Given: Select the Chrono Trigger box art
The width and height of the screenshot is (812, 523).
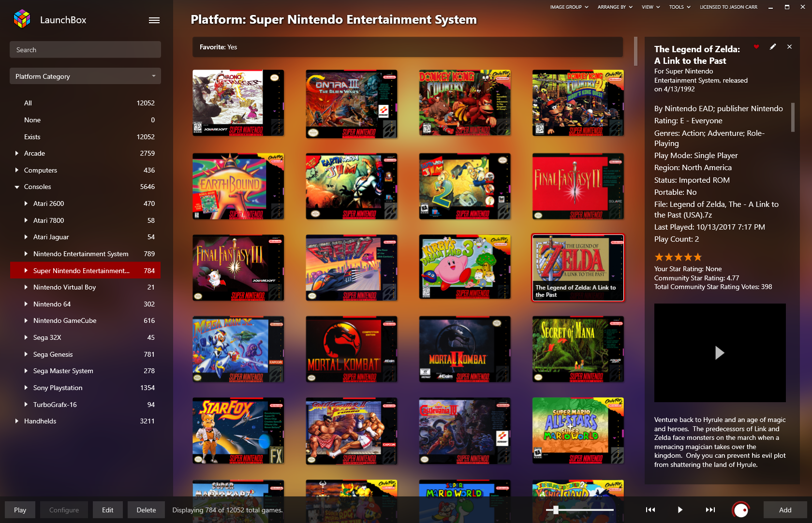Looking at the screenshot, I should 238,103.
